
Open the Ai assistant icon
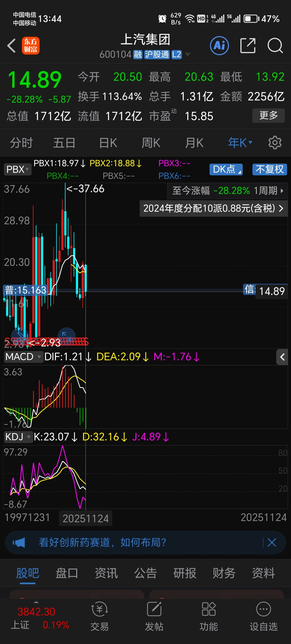coord(219,45)
